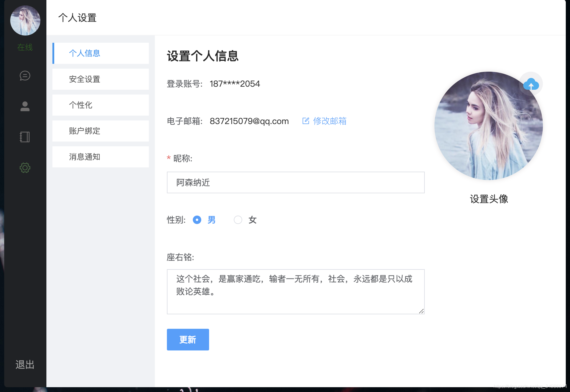This screenshot has width=570, height=392.
Task: Focus the 昵称 nickname input field
Action: (x=296, y=182)
